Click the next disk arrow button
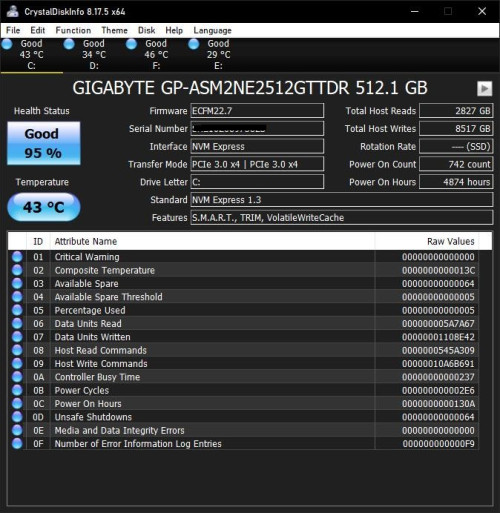 tap(484, 89)
